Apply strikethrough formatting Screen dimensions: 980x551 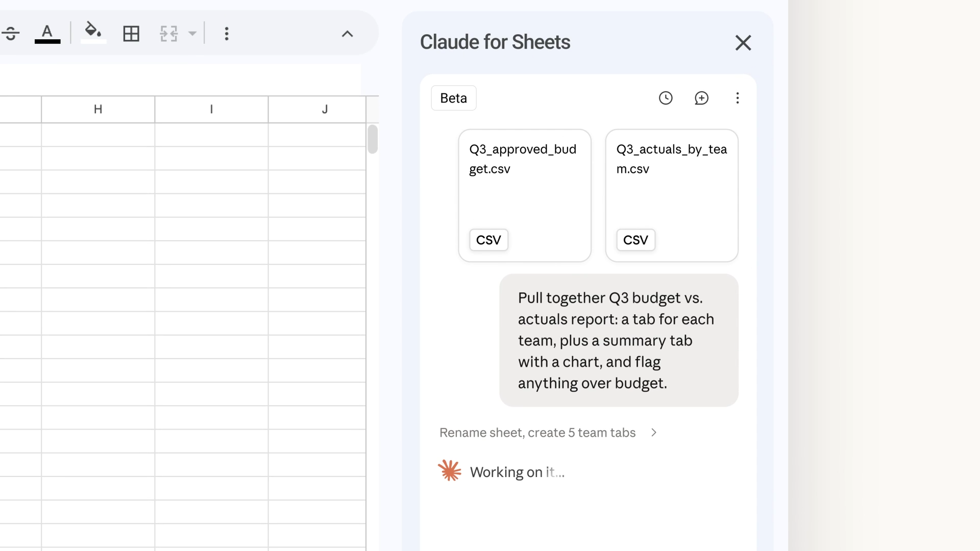tap(10, 34)
